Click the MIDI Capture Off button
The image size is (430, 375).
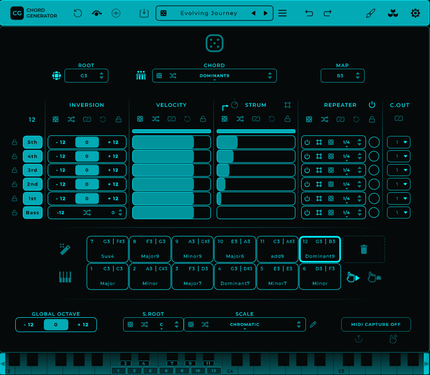[376, 324]
